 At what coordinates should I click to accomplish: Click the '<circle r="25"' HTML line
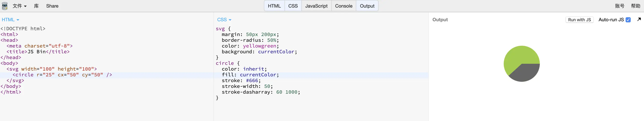click(x=62, y=75)
